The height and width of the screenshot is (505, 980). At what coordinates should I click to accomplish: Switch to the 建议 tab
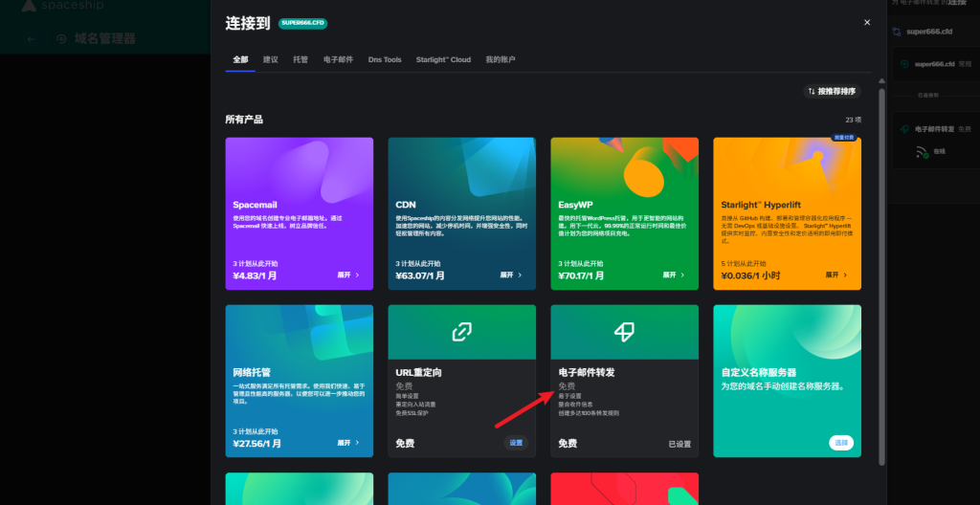point(271,60)
